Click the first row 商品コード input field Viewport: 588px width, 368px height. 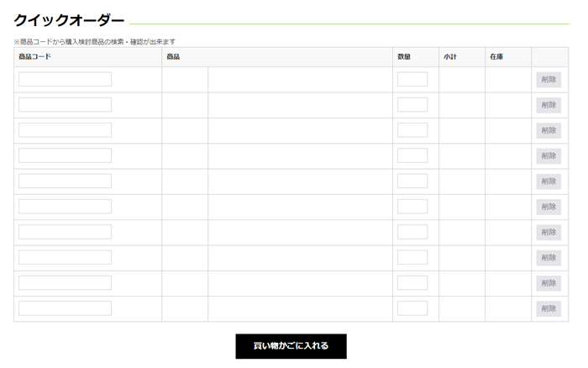click(x=65, y=79)
